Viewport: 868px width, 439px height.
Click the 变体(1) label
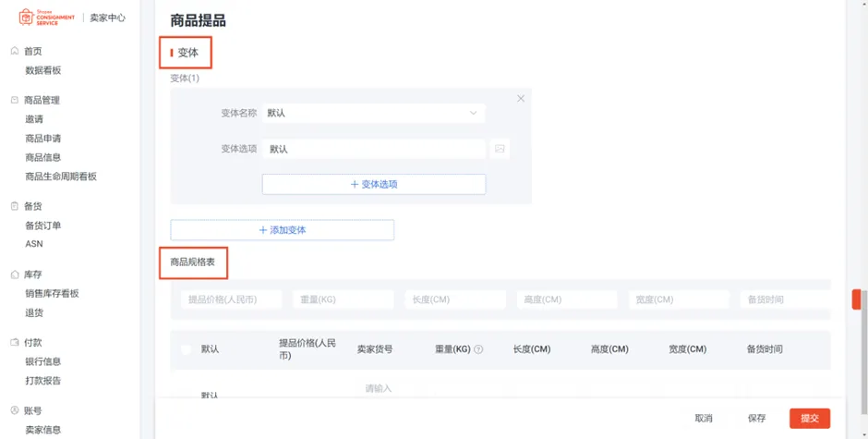(185, 79)
